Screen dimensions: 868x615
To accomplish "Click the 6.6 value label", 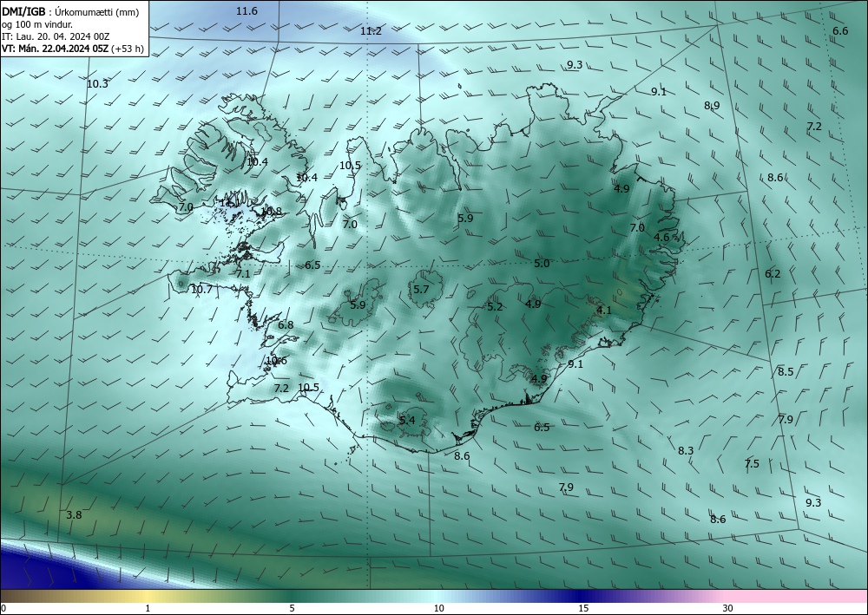I will click(x=840, y=31).
